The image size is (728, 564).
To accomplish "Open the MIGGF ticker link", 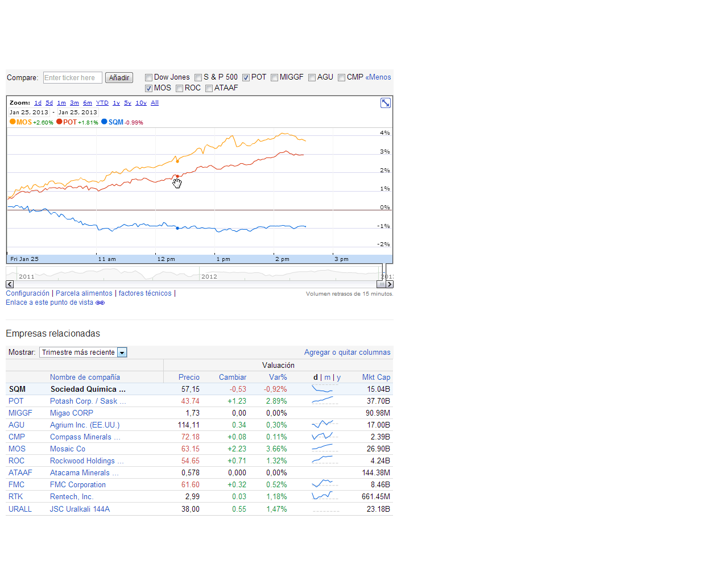I will pos(20,413).
